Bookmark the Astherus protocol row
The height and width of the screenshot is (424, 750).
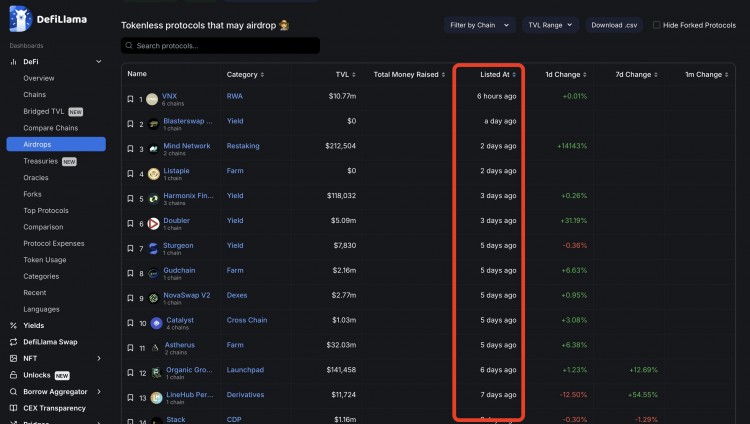[x=130, y=347]
